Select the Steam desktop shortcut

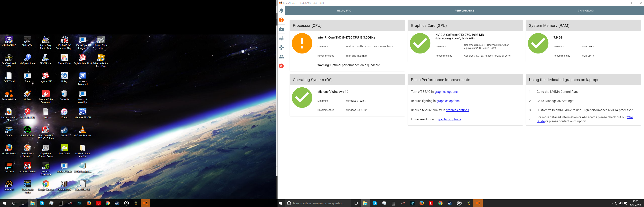click(x=64, y=131)
